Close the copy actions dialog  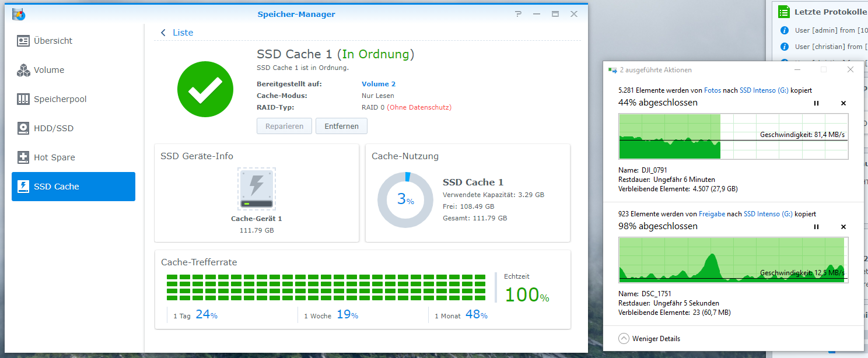pyautogui.click(x=850, y=69)
